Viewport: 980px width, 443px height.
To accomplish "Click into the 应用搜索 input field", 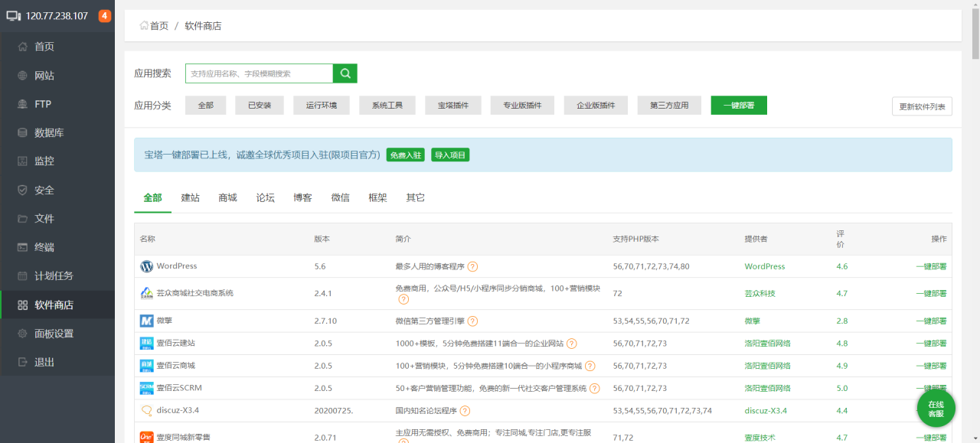I will pos(259,73).
